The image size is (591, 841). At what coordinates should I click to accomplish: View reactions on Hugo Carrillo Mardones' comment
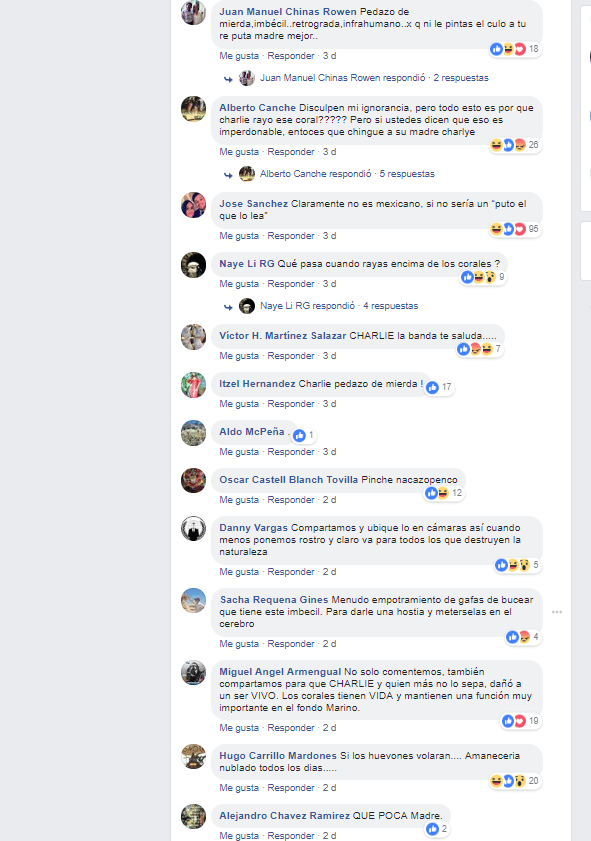click(514, 781)
